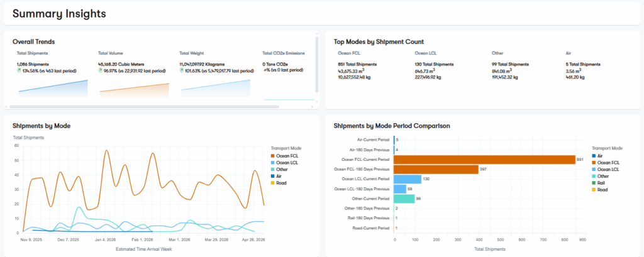
Task: Click the Other-Current Period bar showing 99
Action: click(x=404, y=199)
